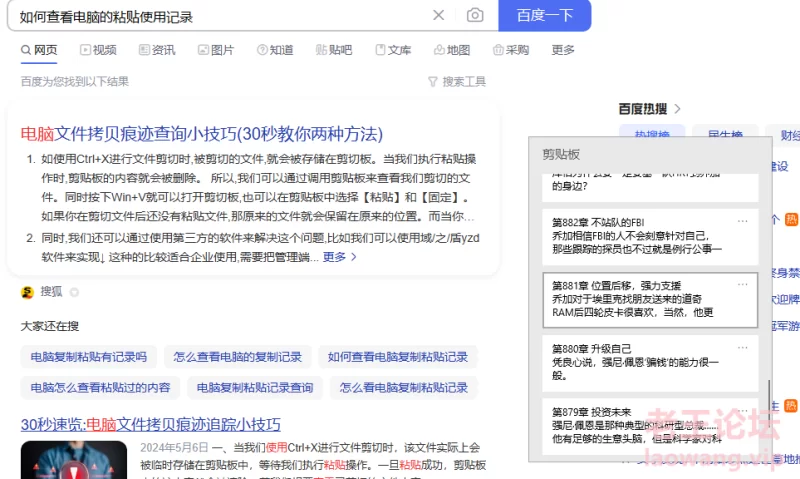The image size is (800, 479).
Task: Search suggestion 如何查看电脑复制粘贴记录
Action: point(397,357)
